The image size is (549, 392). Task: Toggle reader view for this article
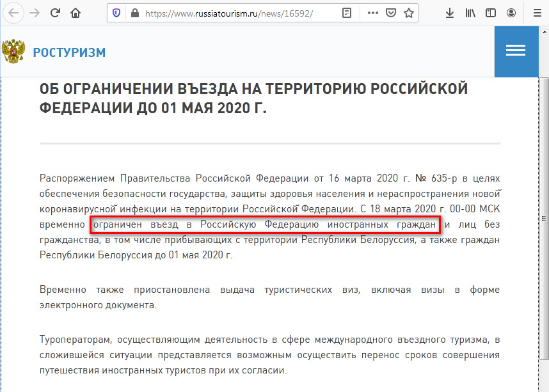(347, 13)
